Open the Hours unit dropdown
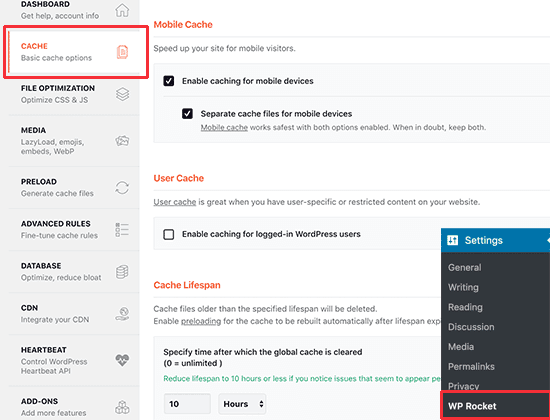 (242, 404)
